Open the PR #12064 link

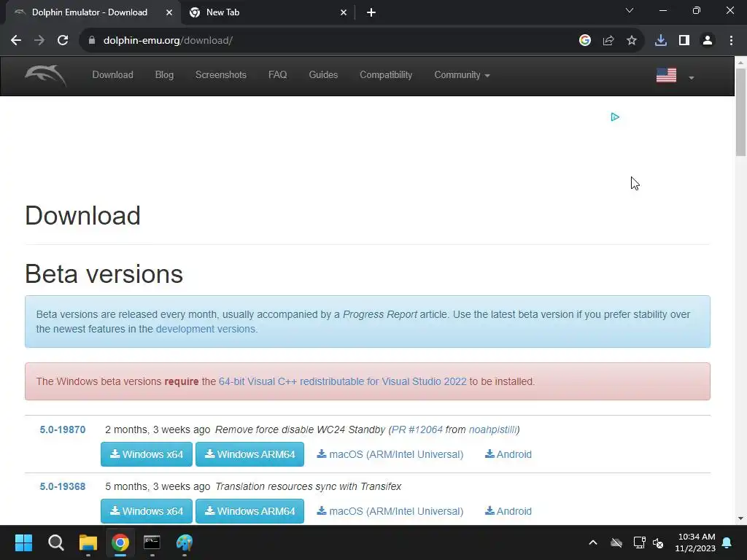tap(417, 429)
